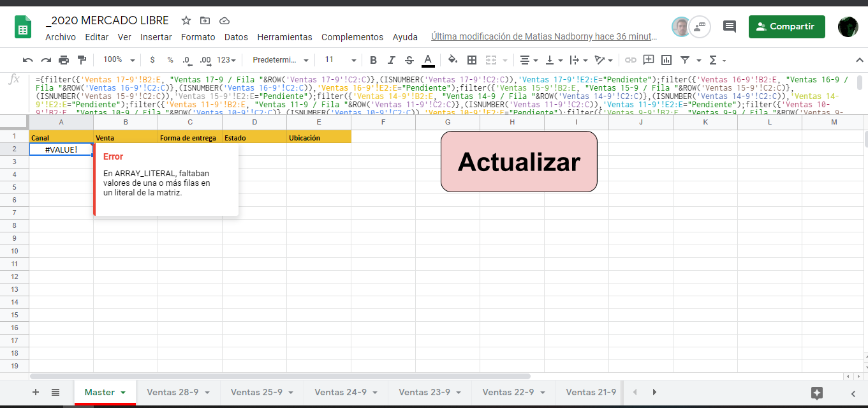
Task: Select the cell showing #VALUE!
Action: pos(61,149)
